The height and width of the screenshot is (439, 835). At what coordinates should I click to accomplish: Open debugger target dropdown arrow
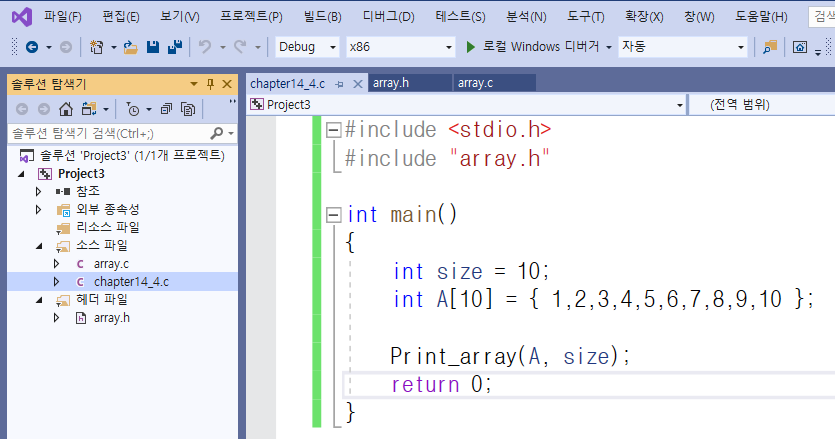609,47
